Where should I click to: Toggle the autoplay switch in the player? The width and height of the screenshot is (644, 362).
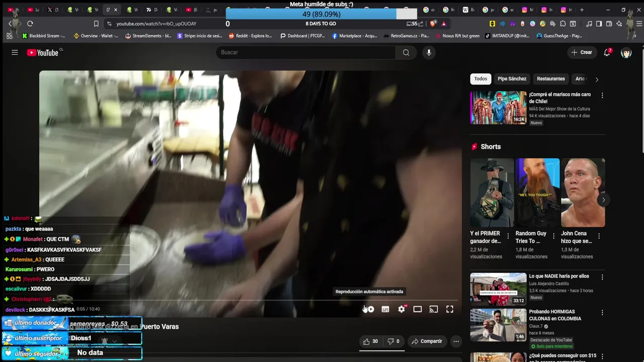(369, 309)
